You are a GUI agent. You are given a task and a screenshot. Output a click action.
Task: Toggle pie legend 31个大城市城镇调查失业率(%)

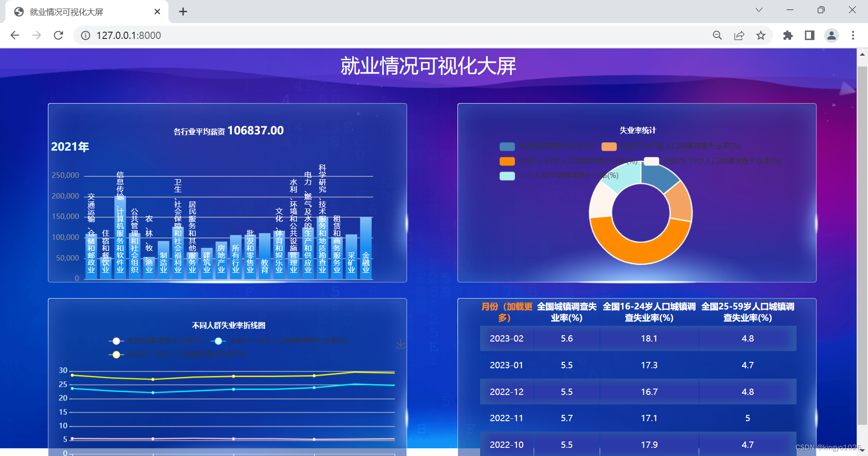pyautogui.click(x=559, y=176)
